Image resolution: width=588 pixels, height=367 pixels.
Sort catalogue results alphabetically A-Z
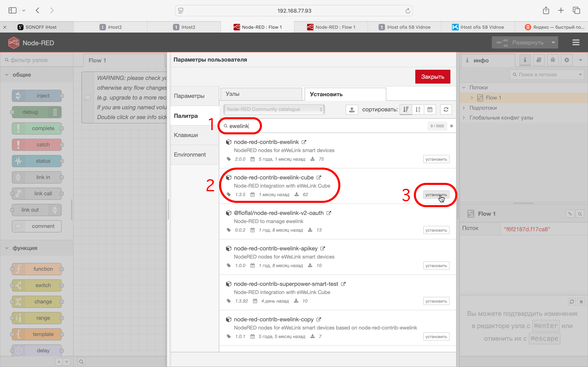click(418, 109)
